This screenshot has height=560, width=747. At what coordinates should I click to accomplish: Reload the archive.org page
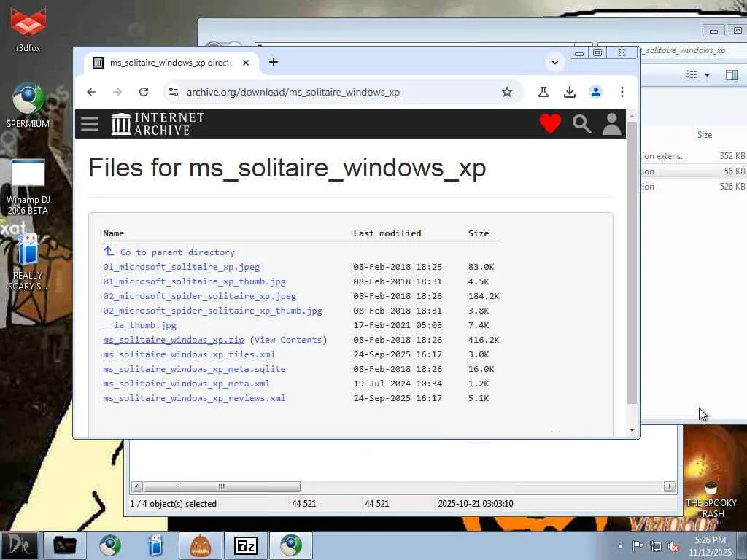(144, 92)
